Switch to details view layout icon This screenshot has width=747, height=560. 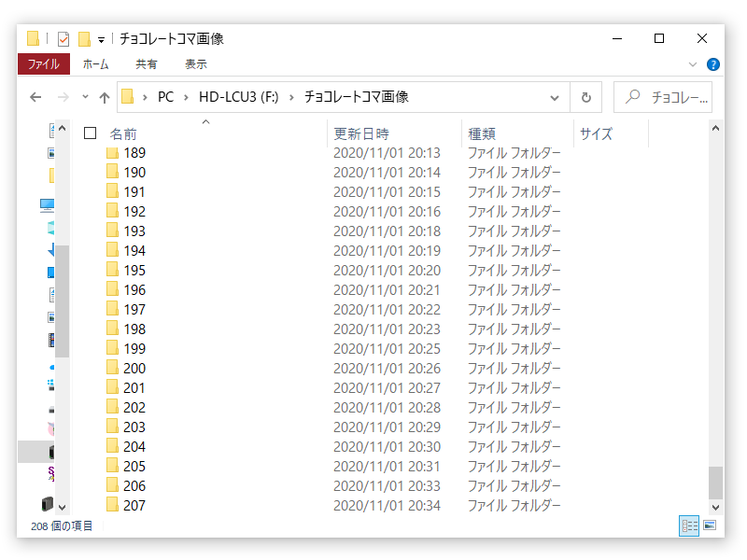click(x=689, y=525)
